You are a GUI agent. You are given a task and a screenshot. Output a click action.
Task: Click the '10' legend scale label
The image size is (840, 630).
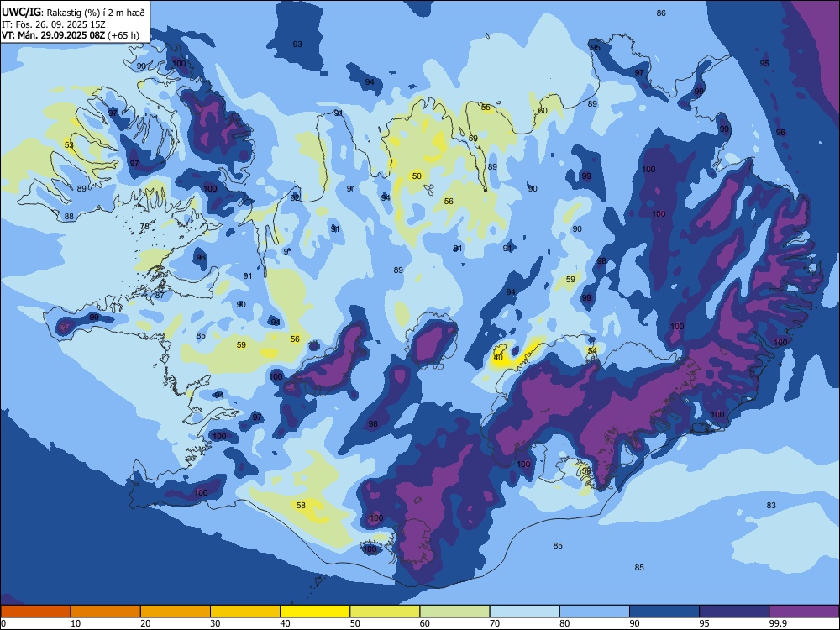click(76, 623)
